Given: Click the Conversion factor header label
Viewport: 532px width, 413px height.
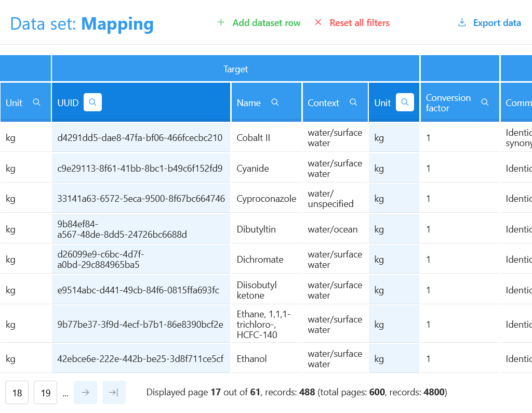Looking at the screenshot, I should [448, 103].
